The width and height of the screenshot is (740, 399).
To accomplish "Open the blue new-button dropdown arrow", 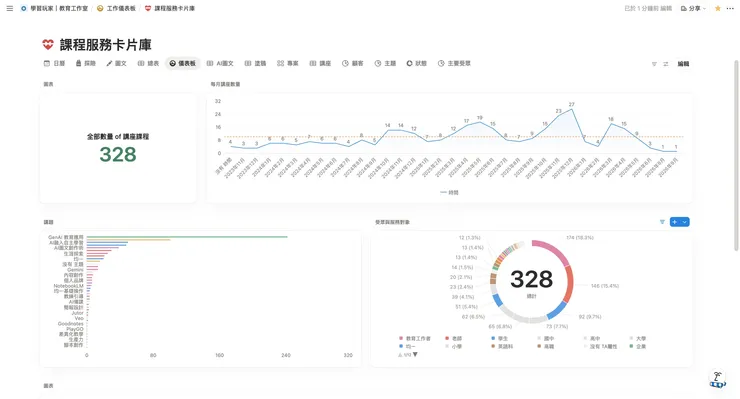I will pos(685,222).
